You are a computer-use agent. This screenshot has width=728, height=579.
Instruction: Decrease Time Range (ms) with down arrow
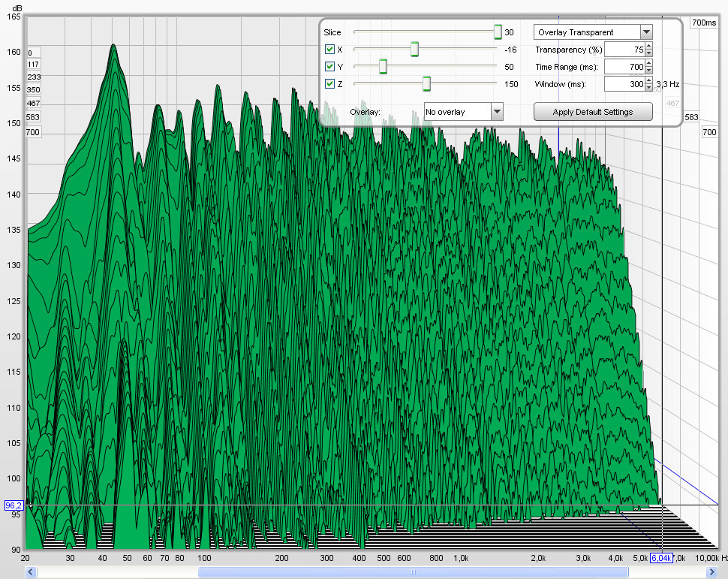tap(648, 70)
